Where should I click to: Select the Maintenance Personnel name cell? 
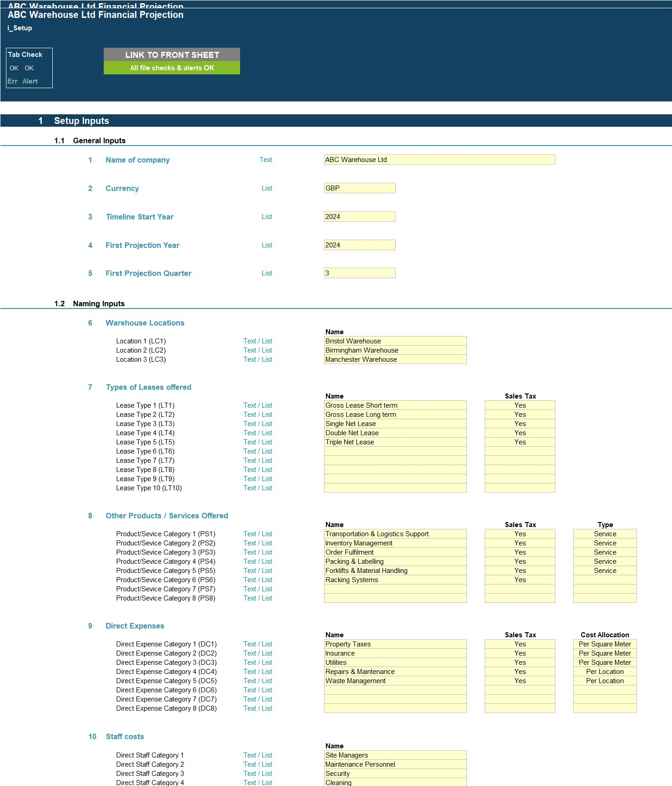coord(395,764)
